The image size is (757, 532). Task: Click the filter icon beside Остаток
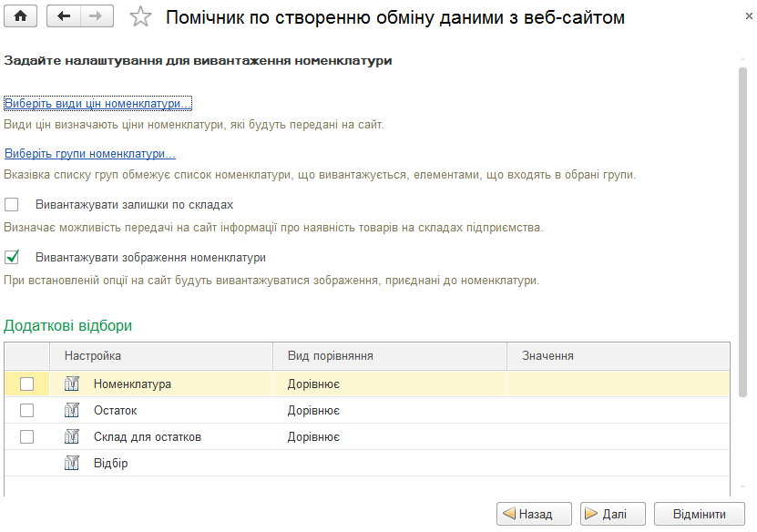pos(71,410)
